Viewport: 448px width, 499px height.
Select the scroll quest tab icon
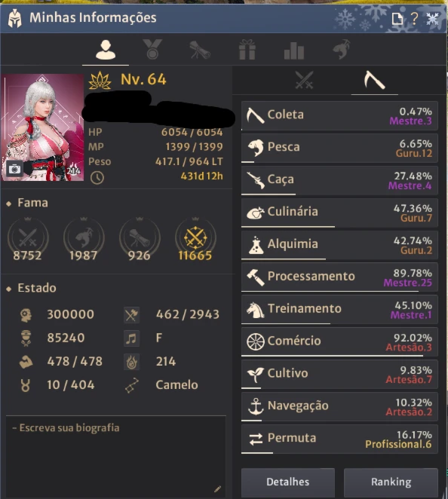[200, 50]
